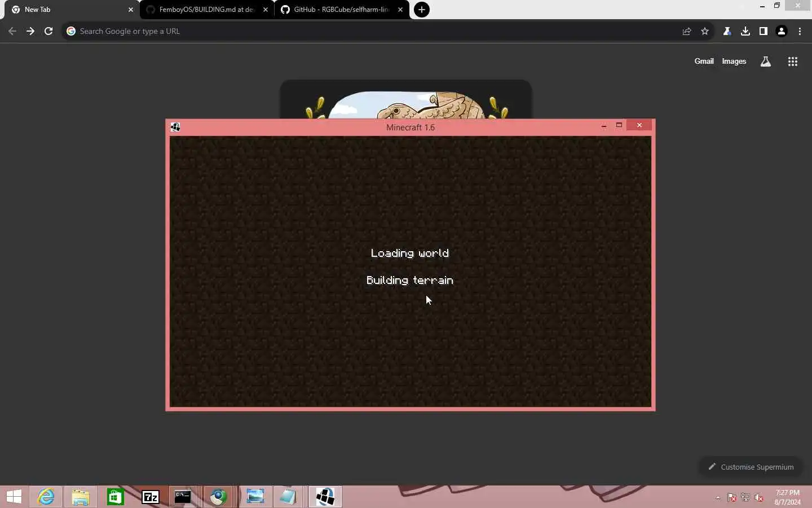
Task: Close the GitHub RGBCube tab
Action: pos(400,10)
